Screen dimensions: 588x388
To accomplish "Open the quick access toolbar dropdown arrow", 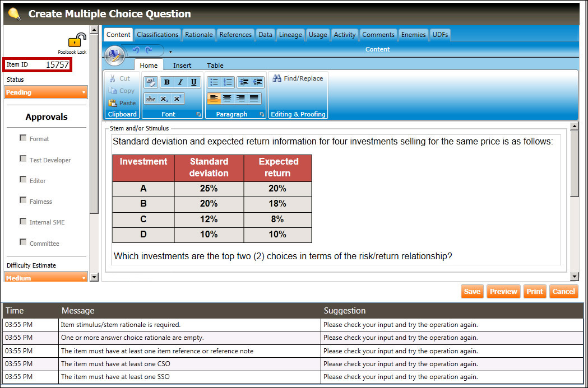I will point(170,52).
